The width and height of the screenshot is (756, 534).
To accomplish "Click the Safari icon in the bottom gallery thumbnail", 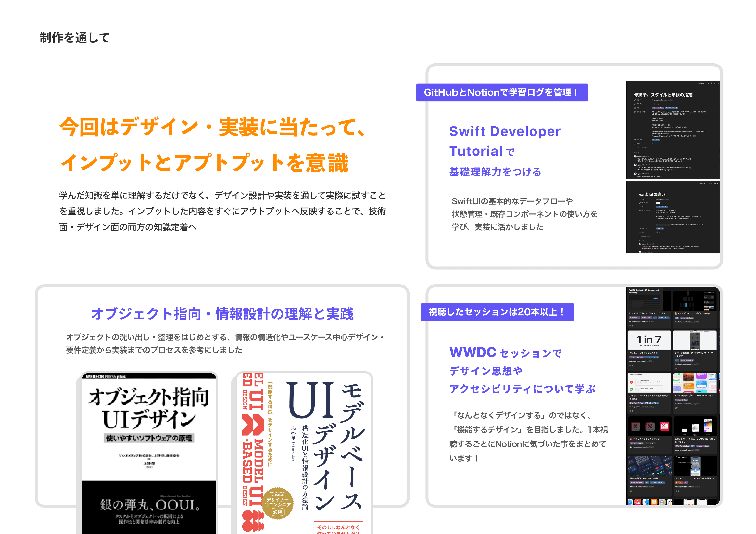I will [630, 502].
